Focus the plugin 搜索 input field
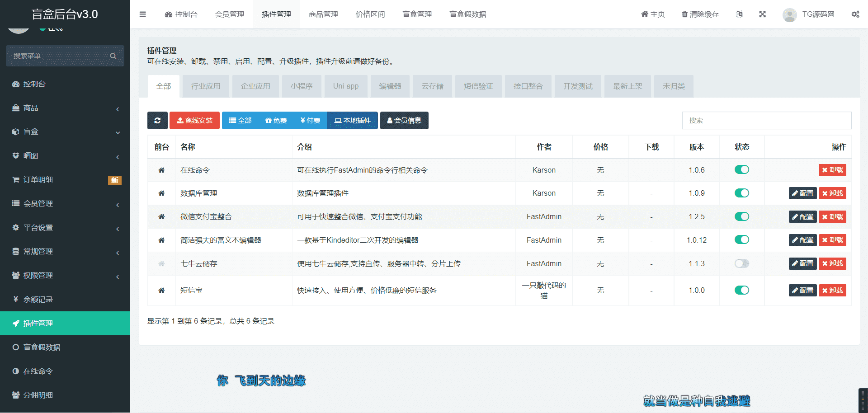 coord(766,121)
